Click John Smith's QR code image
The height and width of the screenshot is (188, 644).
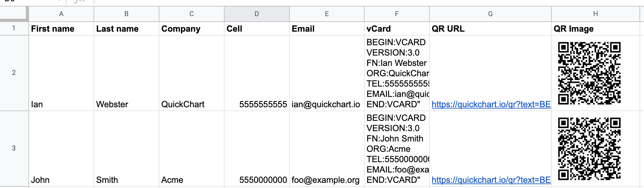click(x=589, y=149)
